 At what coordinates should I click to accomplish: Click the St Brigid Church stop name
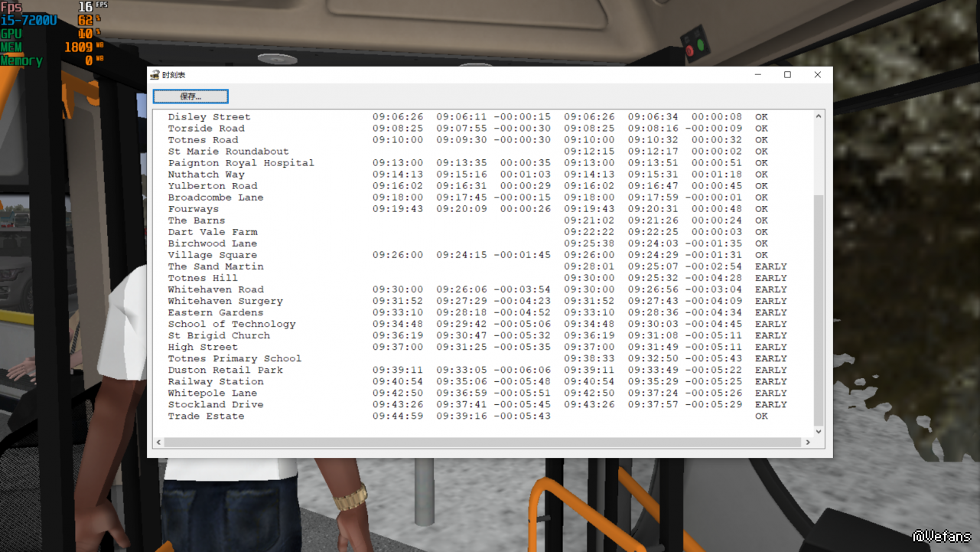[x=219, y=335]
